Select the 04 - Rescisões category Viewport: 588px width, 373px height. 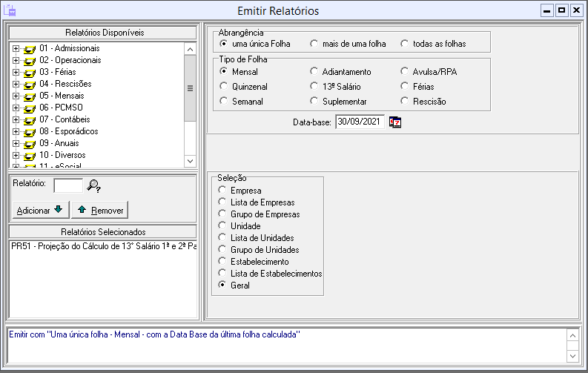pos(65,84)
